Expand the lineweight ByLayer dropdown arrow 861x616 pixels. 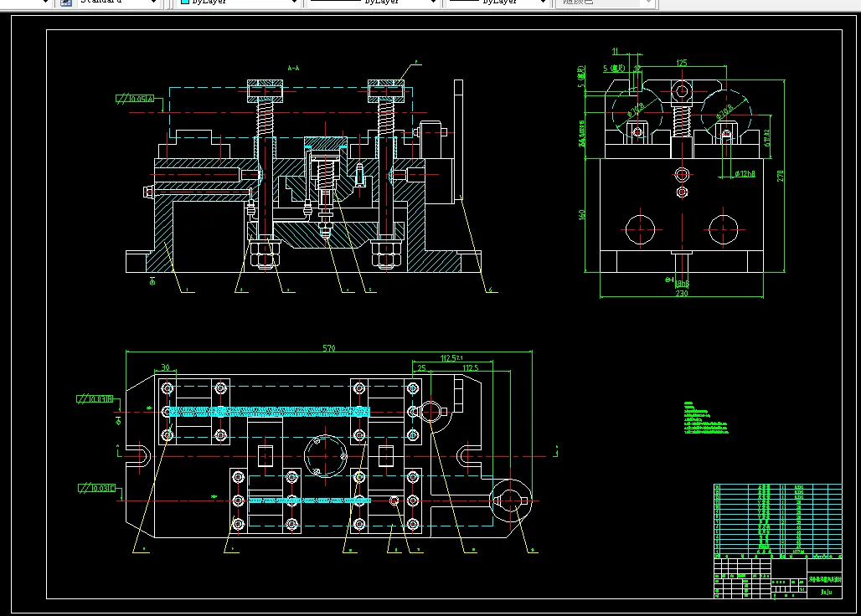coord(543,3)
